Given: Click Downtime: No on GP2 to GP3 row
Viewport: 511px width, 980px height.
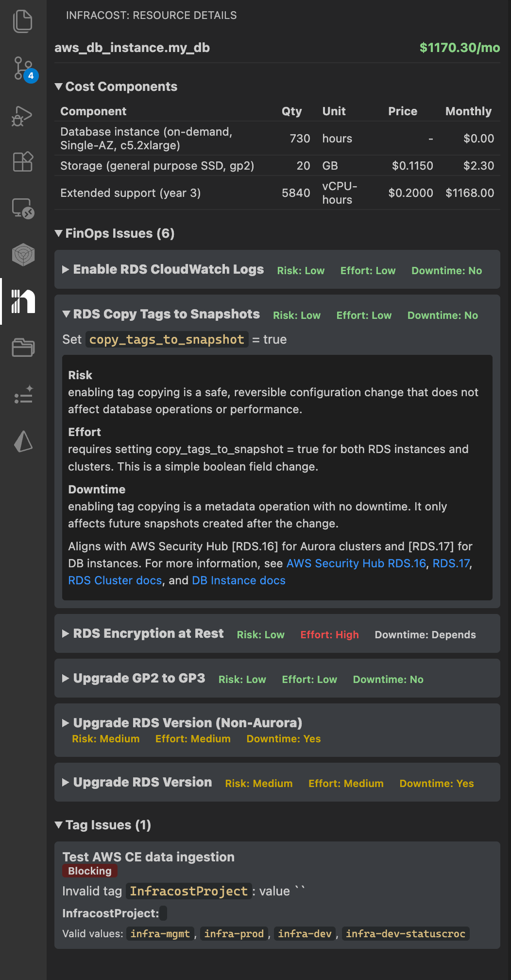Looking at the screenshot, I should [x=388, y=680].
